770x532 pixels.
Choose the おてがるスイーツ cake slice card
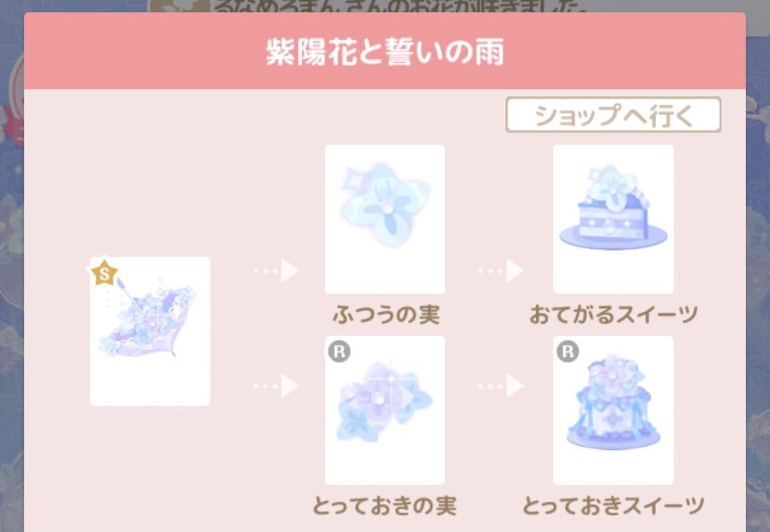[613, 219]
